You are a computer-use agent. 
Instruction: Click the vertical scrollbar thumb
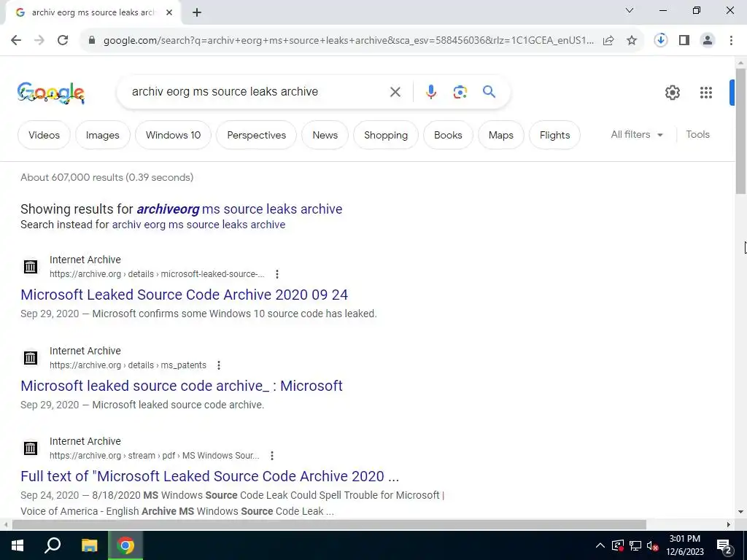click(x=740, y=131)
